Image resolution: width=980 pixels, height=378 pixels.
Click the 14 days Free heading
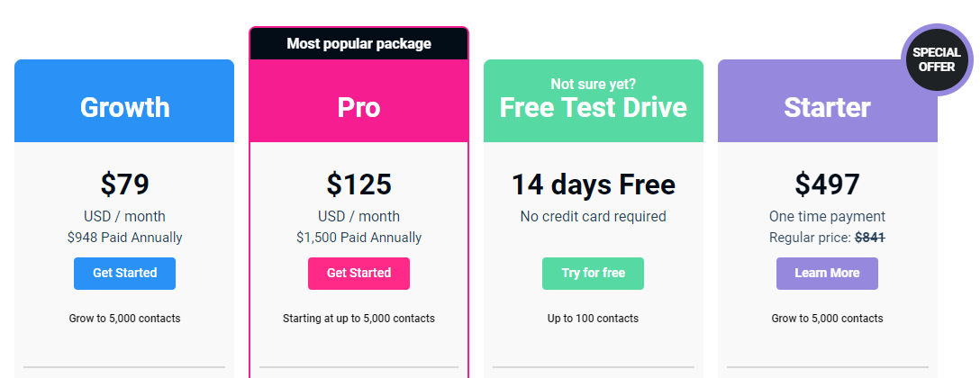(x=593, y=184)
